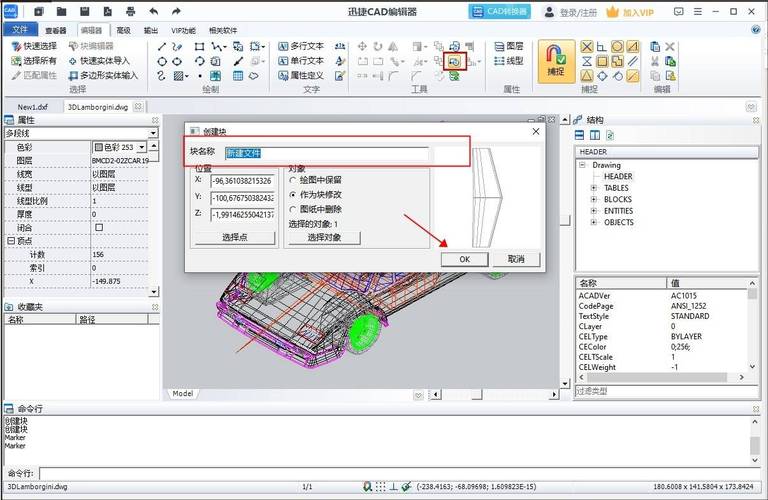Click OK in the create block dialog
This screenshot has height=500, width=768.
pos(464,259)
